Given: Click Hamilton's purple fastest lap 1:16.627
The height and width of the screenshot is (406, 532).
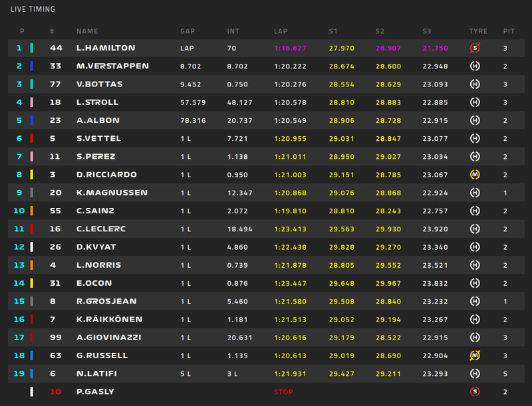Looking at the screenshot, I should pos(290,48).
